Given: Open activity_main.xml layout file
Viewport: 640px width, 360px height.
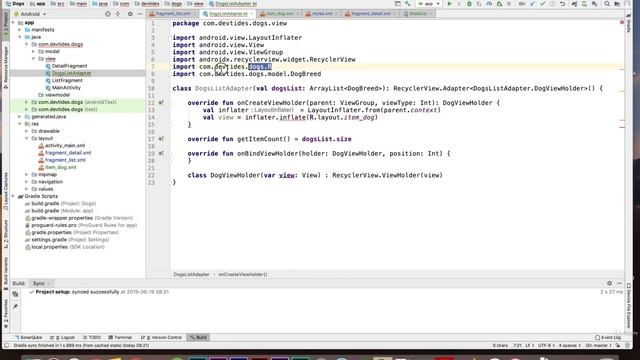Looking at the screenshot, I should [65, 146].
